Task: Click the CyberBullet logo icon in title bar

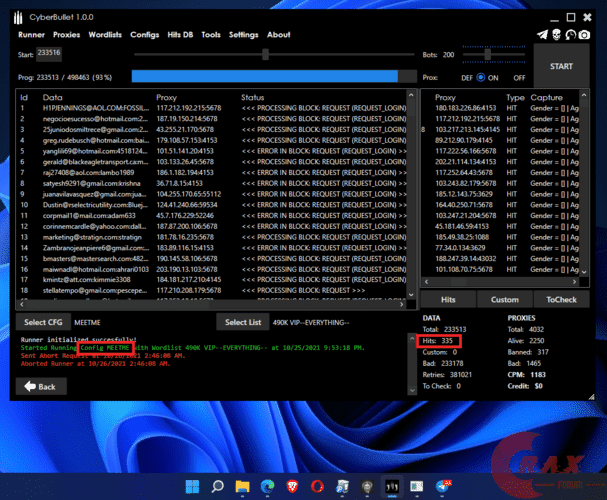Action: coord(18,17)
